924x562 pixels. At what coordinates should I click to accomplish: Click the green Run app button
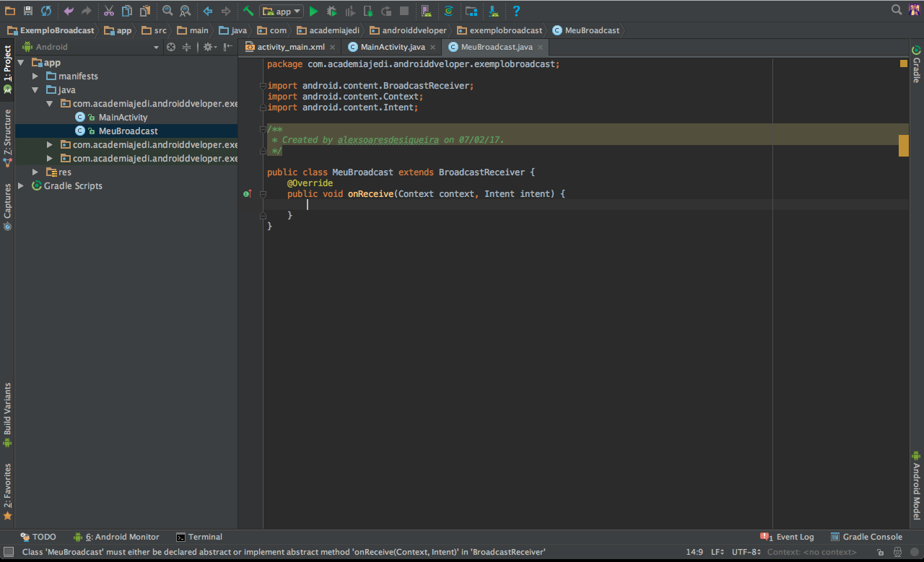pos(313,11)
